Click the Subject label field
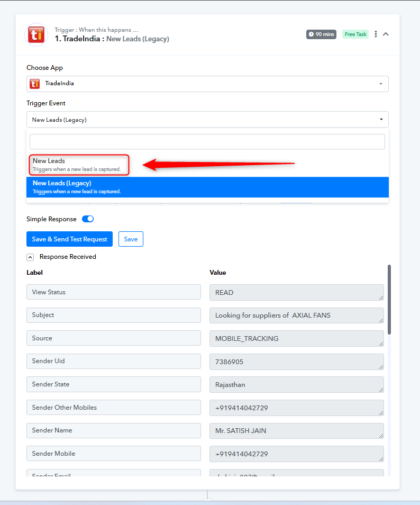This screenshot has height=505, width=420. click(x=114, y=315)
